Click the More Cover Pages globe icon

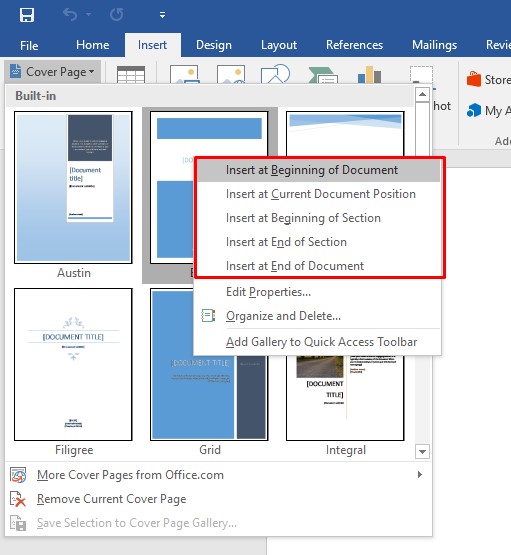[18, 475]
